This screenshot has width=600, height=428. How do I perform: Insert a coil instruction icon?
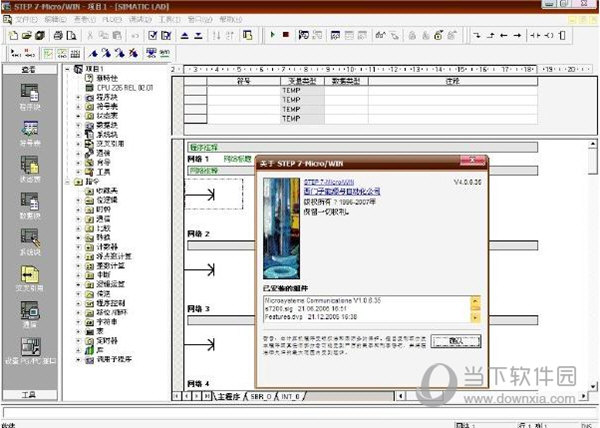(549, 36)
